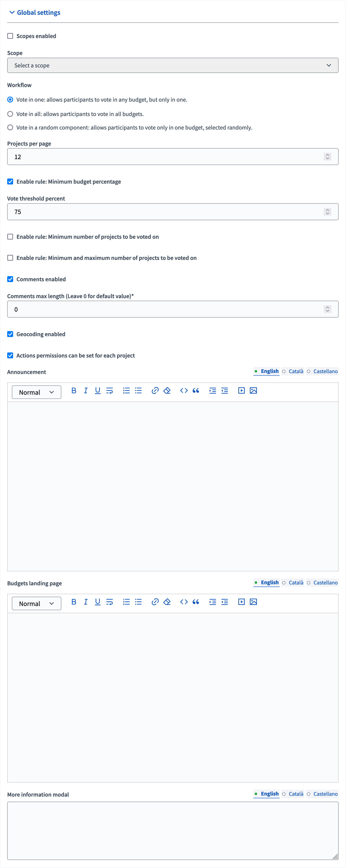Apply italic formatting in the Announcement editor
The image size is (346, 868).
[86, 390]
